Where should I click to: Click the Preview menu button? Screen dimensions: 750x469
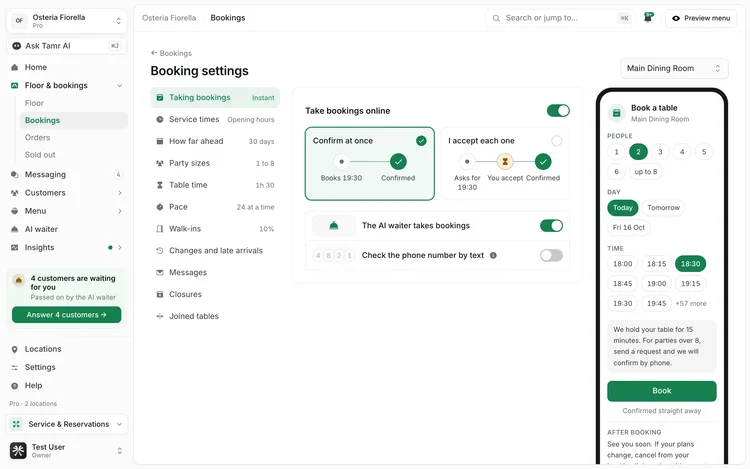coord(701,18)
